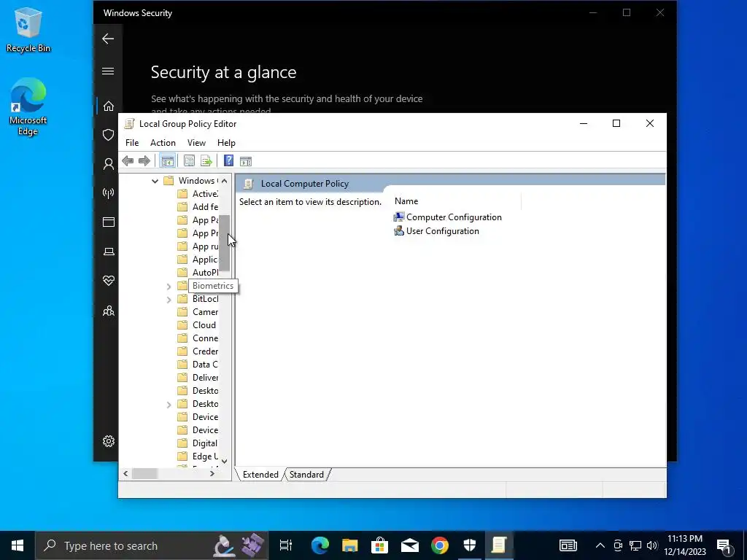Open Account protection person icon in sidebar

[x=109, y=164]
